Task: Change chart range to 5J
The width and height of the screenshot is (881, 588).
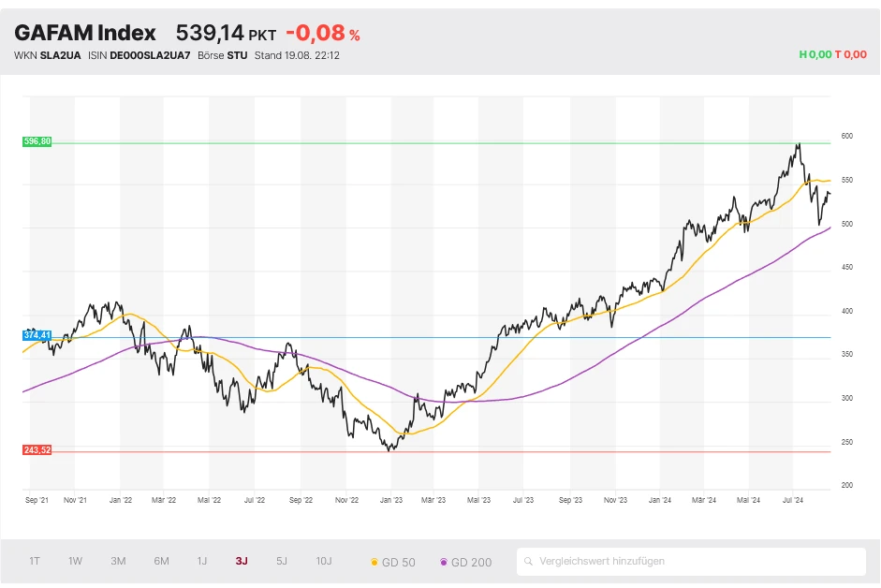Action: coord(282,562)
